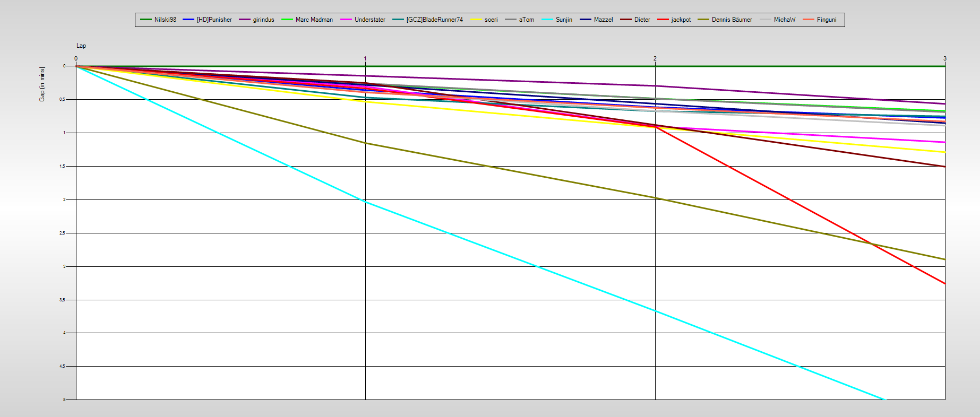
Task: Click the dark red Dieter legend swatch
Action: tap(626, 20)
